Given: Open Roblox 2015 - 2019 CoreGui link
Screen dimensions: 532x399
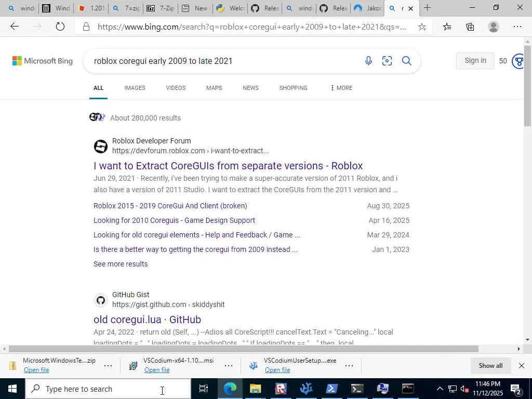Looking at the screenshot, I should pyautogui.click(x=170, y=206).
